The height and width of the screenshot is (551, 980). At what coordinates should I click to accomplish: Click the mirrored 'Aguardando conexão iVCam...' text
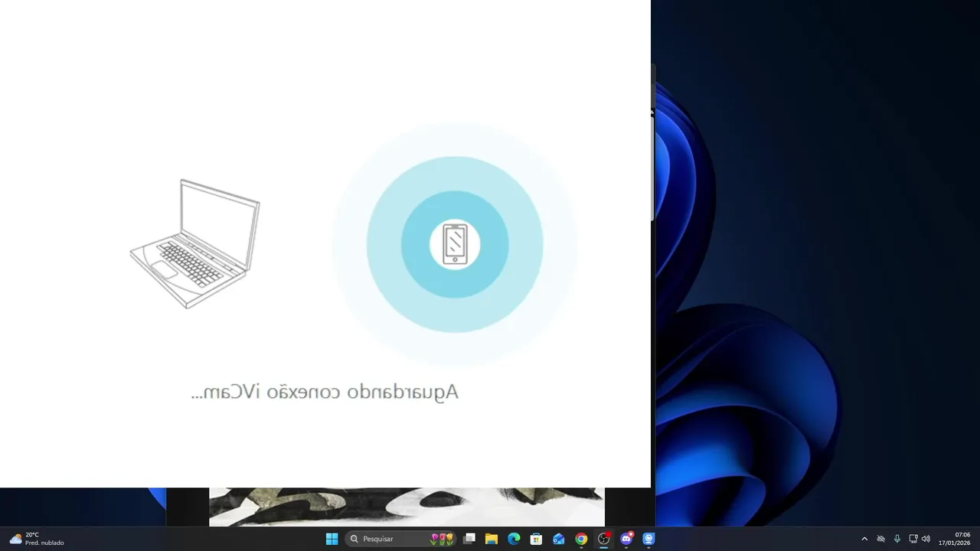[x=325, y=392]
